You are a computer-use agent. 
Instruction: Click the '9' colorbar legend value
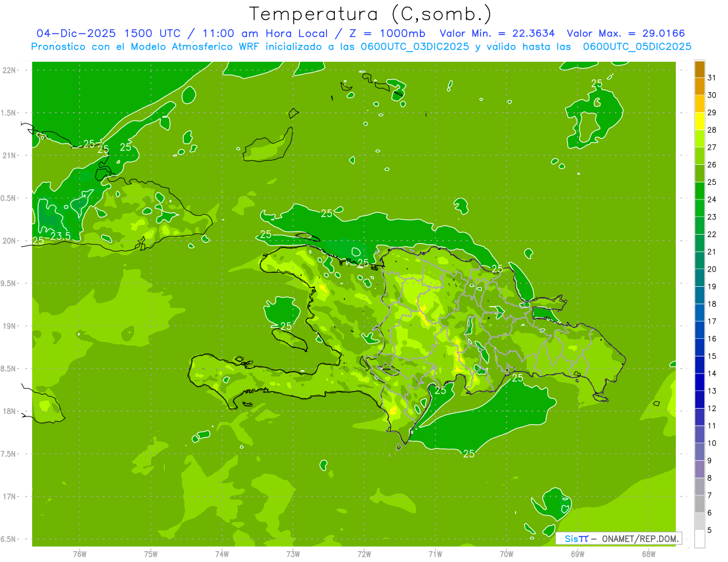click(710, 461)
